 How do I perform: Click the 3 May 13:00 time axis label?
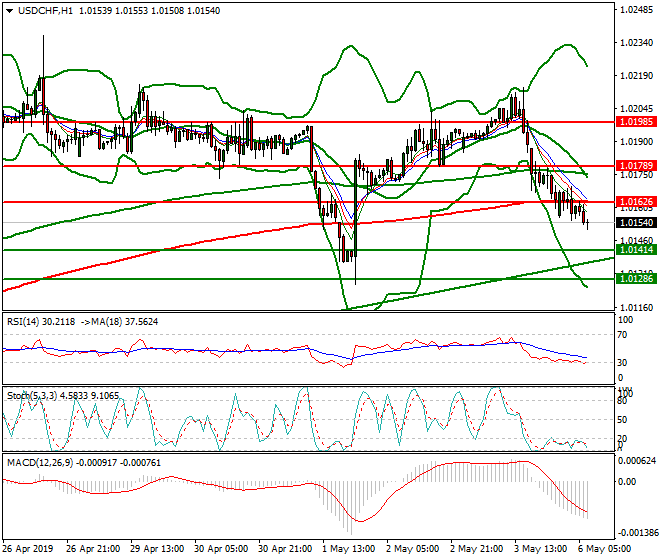click(540, 549)
